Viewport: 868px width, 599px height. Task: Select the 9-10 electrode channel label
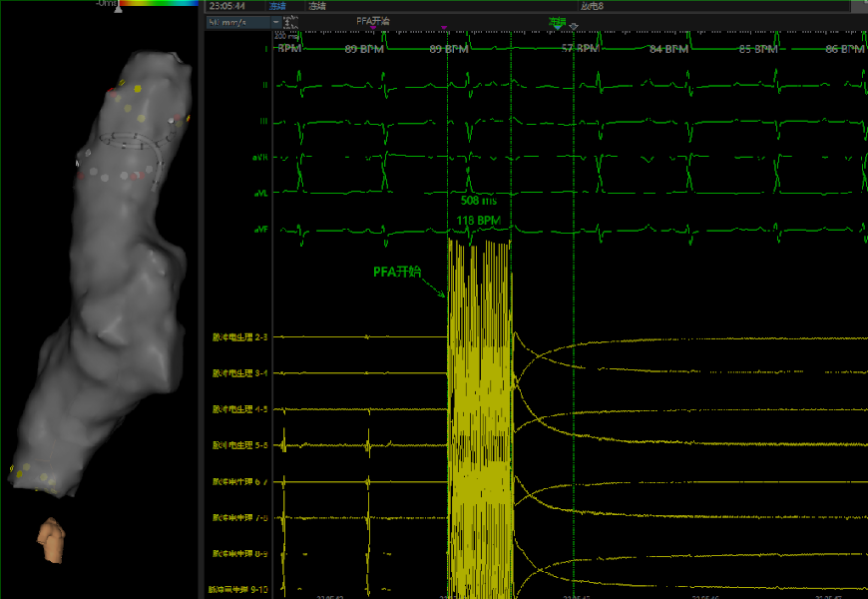[237, 589]
